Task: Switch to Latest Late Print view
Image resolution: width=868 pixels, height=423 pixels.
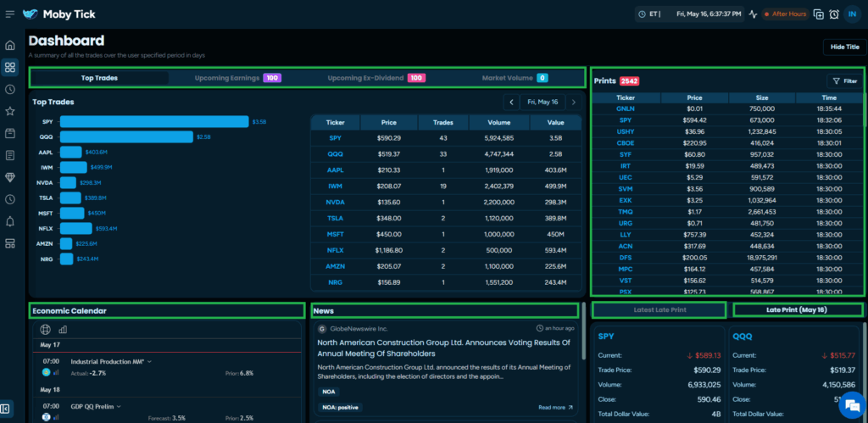Action: click(x=659, y=309)
